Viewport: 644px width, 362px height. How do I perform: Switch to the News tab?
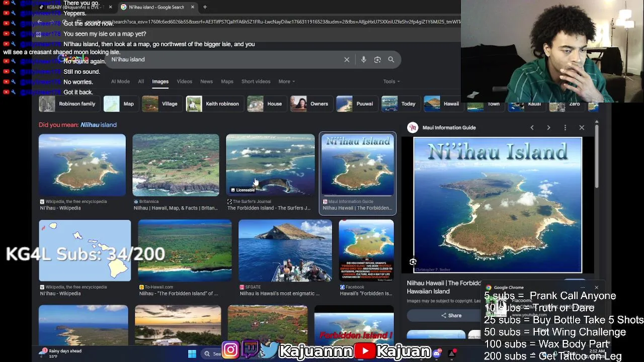[206, 81]
